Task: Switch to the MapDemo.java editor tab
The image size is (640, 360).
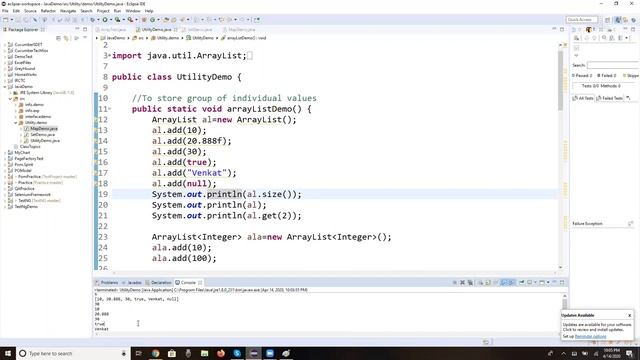Action: pos(241,30)
